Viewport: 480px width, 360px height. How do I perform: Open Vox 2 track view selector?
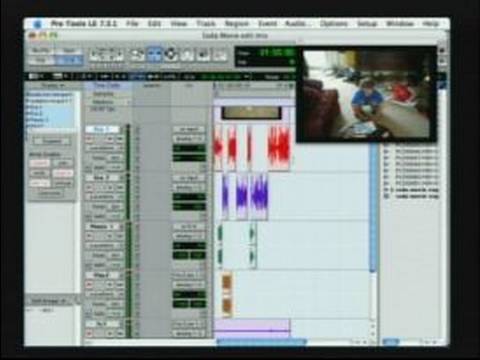coord(103,197)
